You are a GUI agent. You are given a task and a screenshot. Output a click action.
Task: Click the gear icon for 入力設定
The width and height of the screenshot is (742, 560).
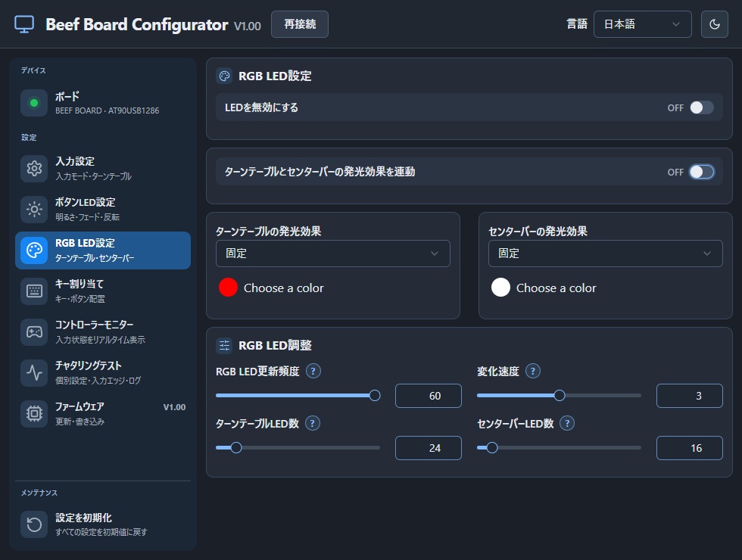point(34,168)
